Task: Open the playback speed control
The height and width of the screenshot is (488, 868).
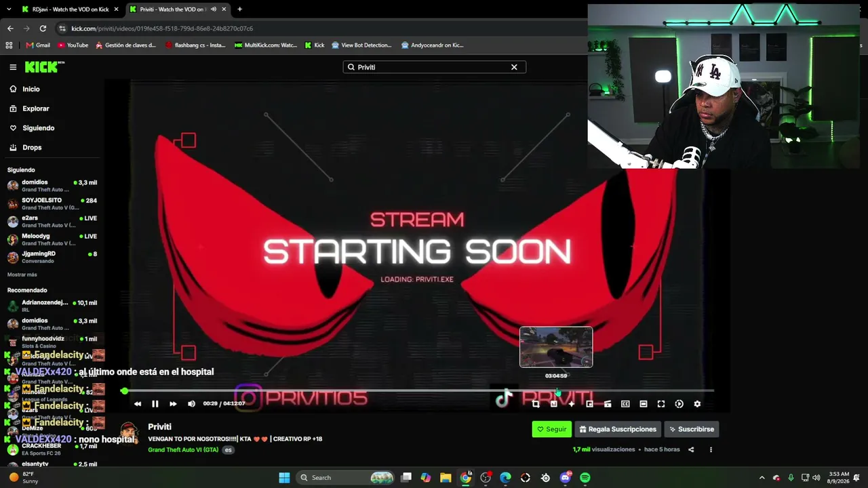Action: pos(679,404)
